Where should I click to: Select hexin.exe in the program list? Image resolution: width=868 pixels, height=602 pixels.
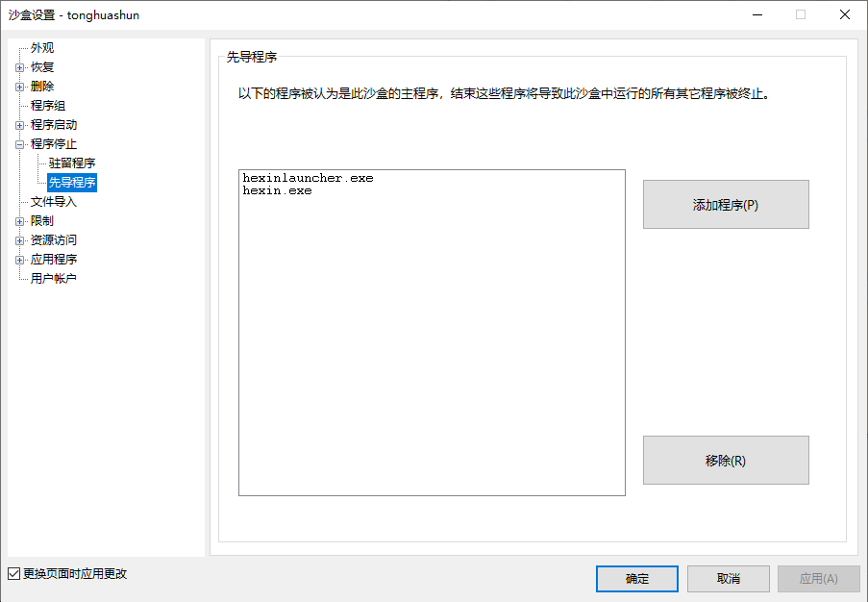pyautogui.click(x=277, y=190)
